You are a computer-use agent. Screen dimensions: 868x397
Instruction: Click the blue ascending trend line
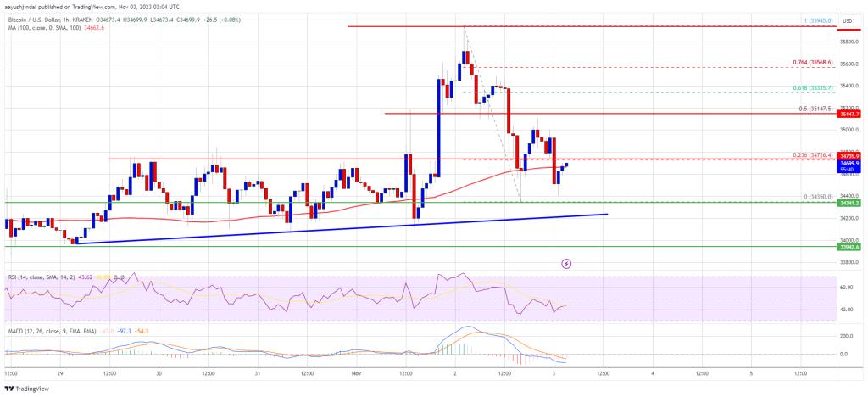pyautogui.click(x=339, y=229)
